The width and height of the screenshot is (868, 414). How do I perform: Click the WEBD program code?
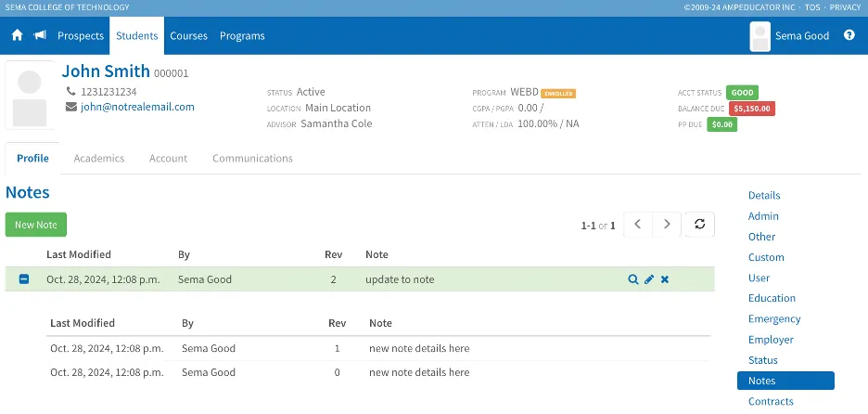point(524,92)
